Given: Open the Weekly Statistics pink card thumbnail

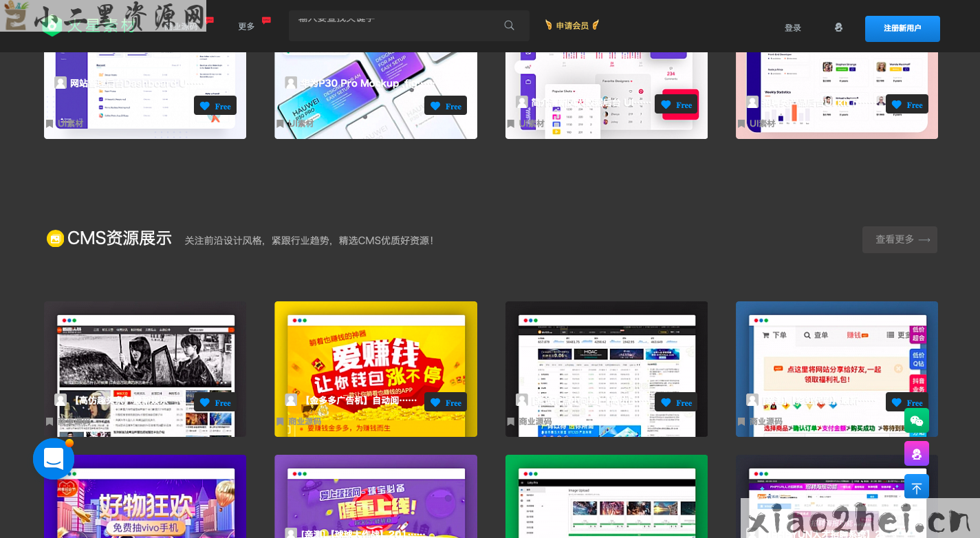Looking at the screenshot, I should click(x=837, y=96).
